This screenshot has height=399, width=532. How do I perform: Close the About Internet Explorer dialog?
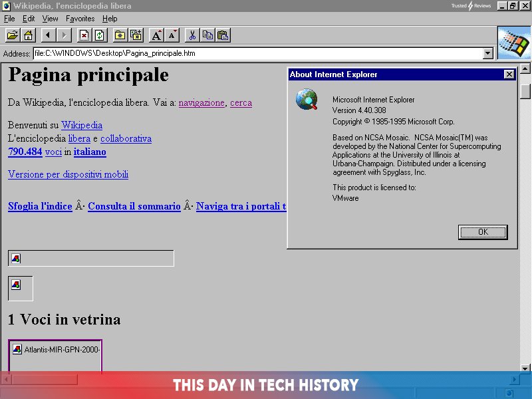(509, 74)
